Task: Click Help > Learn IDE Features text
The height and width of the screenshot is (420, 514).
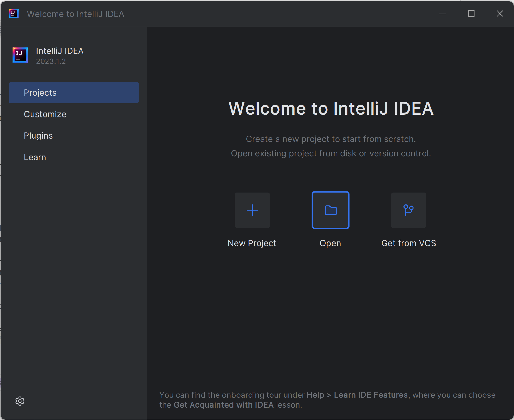Action: pyautogui.click(x=357, y=395)
